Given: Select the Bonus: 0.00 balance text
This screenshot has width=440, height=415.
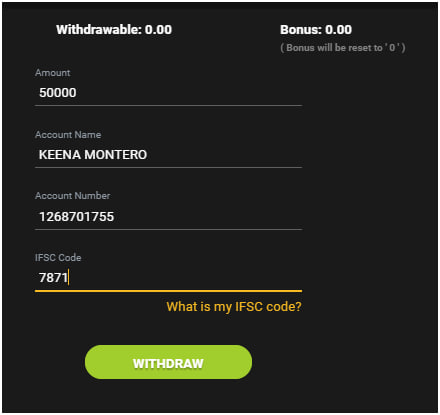Looking at the screenshot, I should point(316,30).
